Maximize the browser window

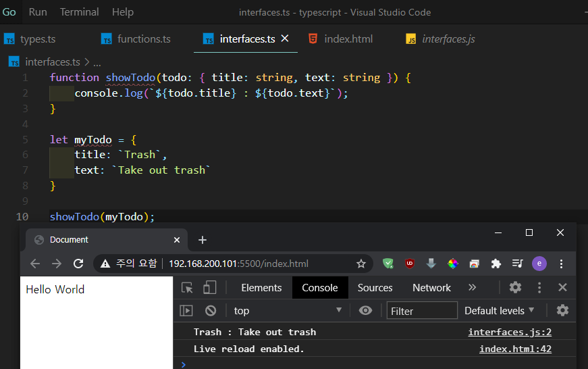coord(529,232)
